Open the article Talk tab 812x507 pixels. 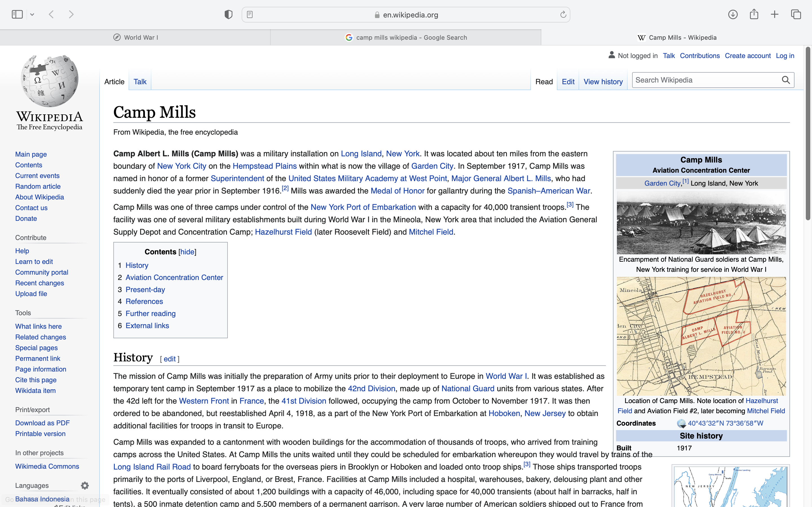140,81
